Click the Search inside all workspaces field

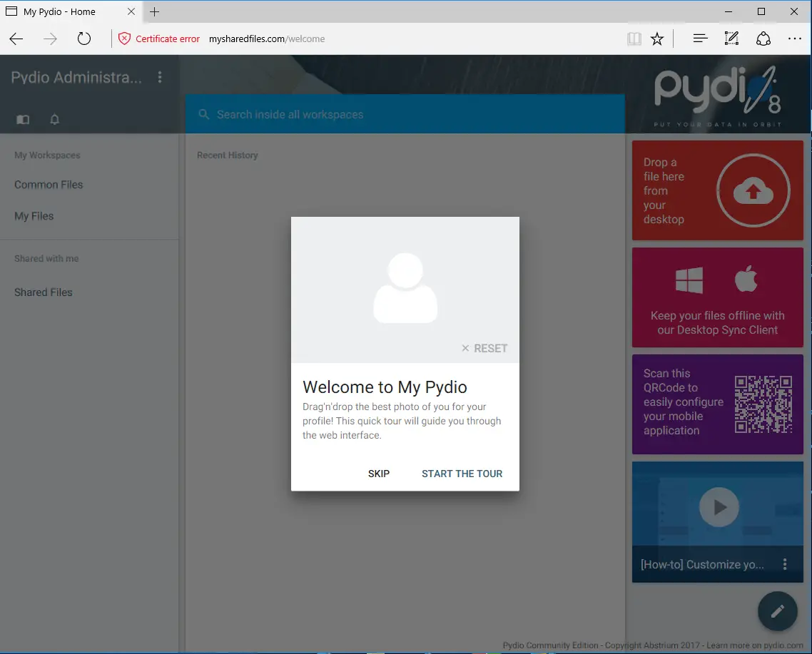[405, 114]
